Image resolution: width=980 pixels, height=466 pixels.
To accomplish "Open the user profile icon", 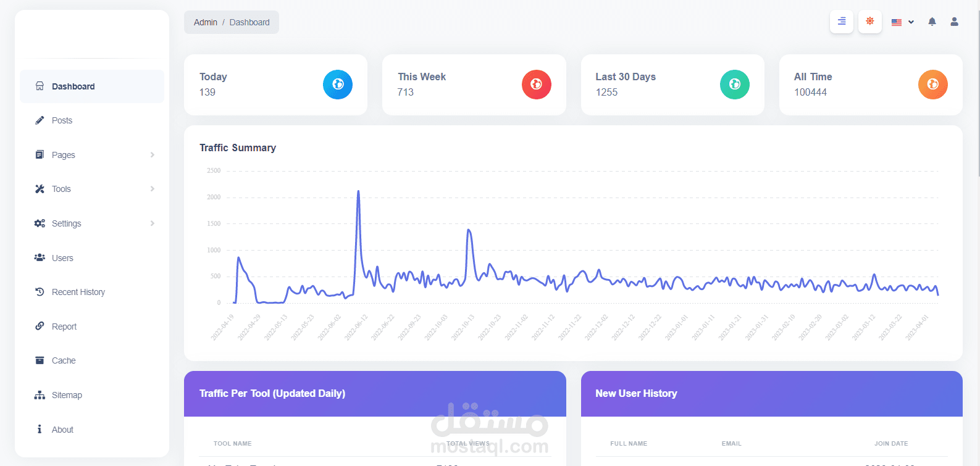I will [x=954, y=22].
